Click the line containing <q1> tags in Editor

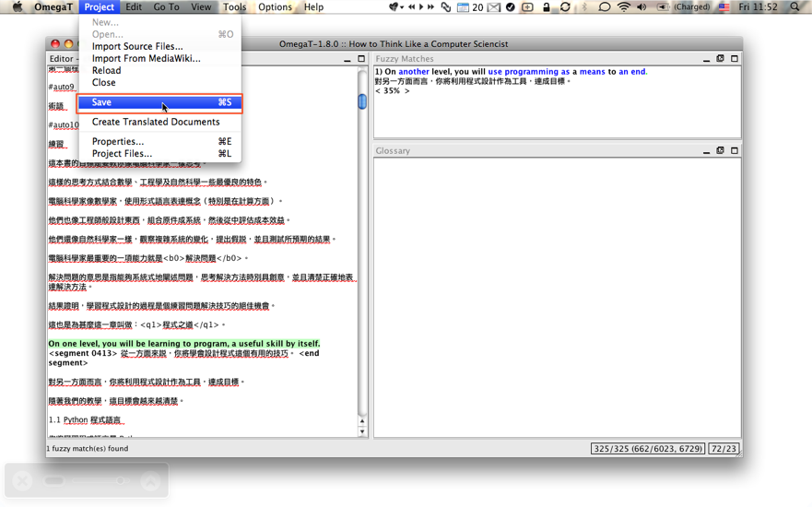click(136, 324)
